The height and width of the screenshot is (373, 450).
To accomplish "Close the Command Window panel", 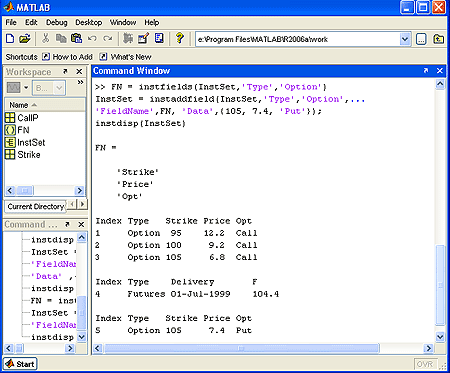I will click(440, 71).
